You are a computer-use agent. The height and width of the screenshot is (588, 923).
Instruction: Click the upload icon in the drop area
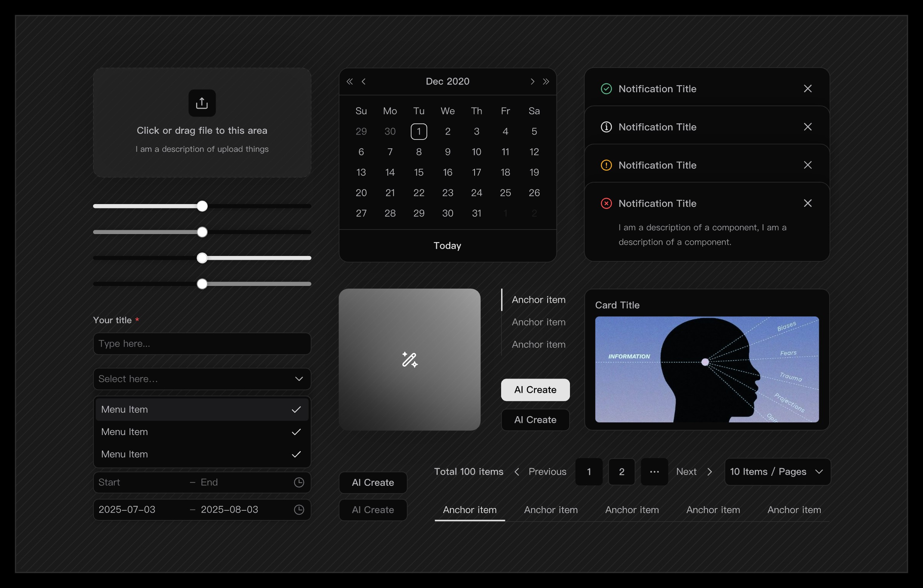(202, 103)
